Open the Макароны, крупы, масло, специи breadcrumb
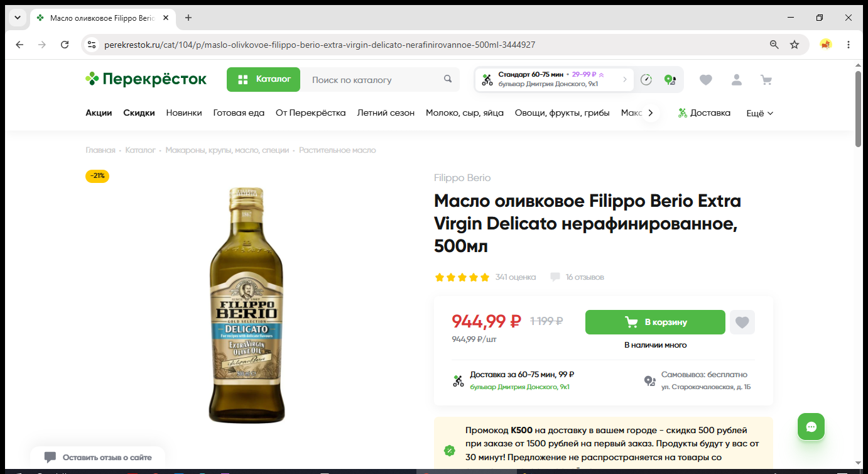868x474 pixels. click(227, 150)
